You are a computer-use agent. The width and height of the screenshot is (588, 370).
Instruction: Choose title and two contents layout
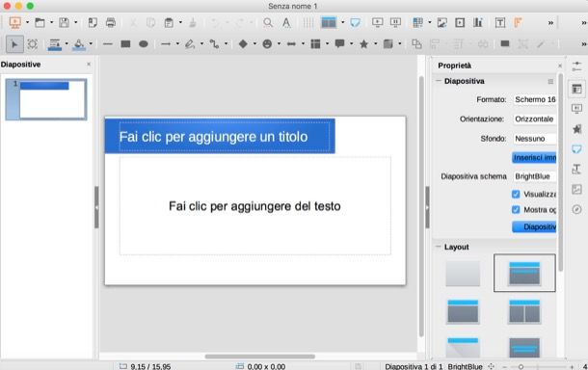click(x=524, y=311)
